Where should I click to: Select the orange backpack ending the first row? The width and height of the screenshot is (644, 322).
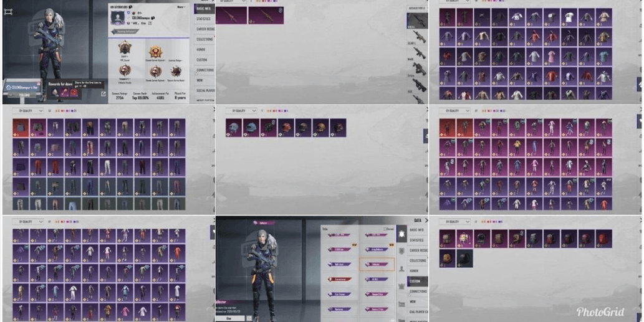(603, 239)
